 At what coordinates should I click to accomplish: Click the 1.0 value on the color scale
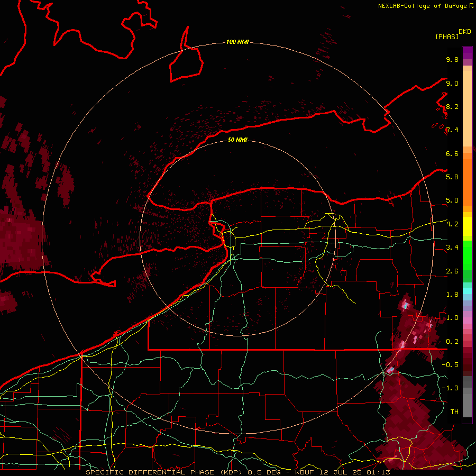tap(452, 318)
